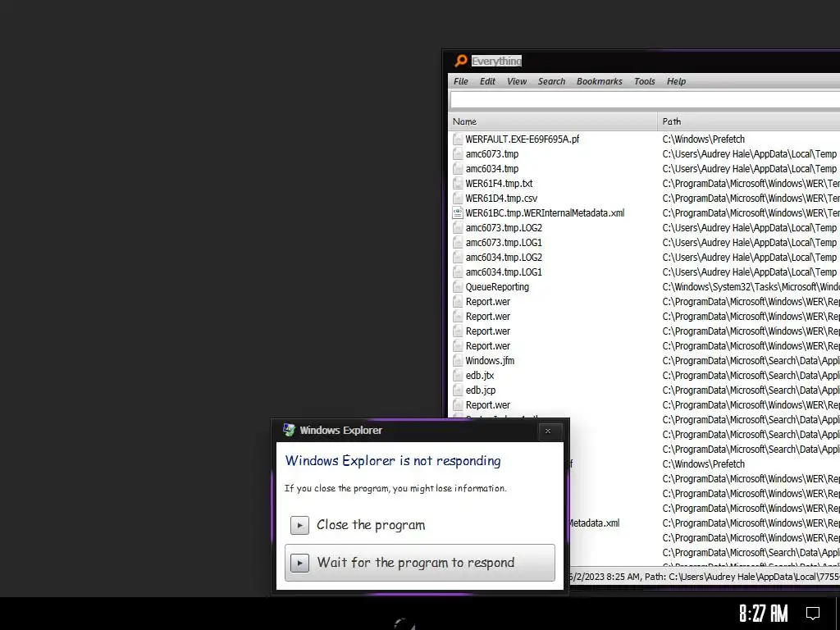Select the WER61F4.tmp.txt file icon
Viewport: 840px width, 630px height.
(458, 184)
